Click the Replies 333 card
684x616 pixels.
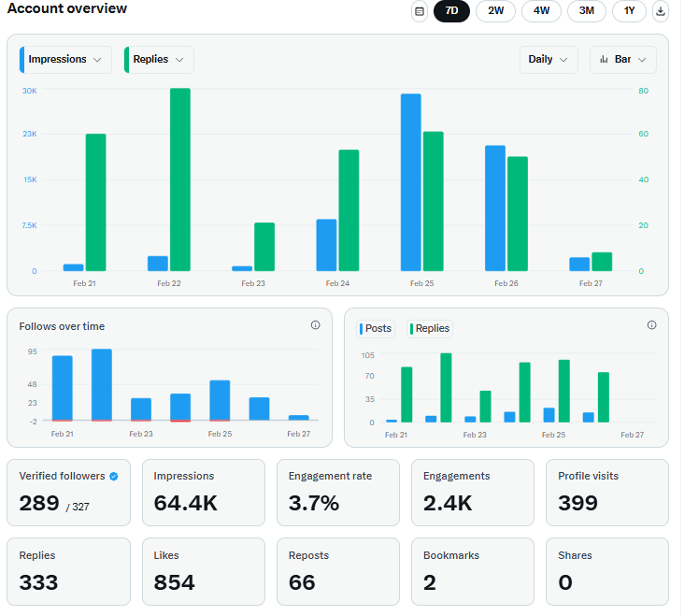[68, 571]
